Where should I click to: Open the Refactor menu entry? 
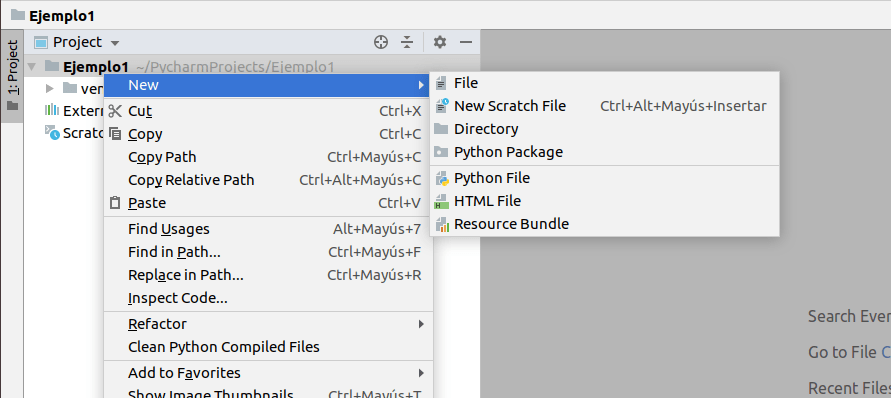coord(268,324)
